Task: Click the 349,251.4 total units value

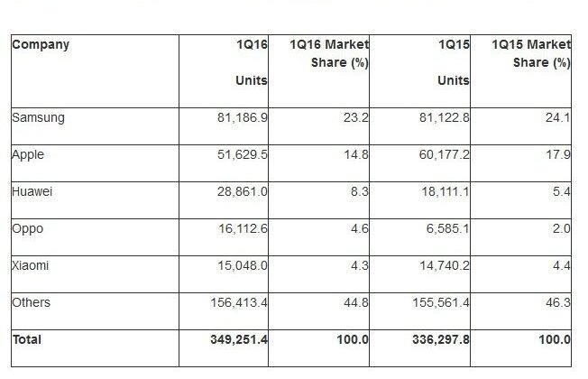Action: pos(239,339)
